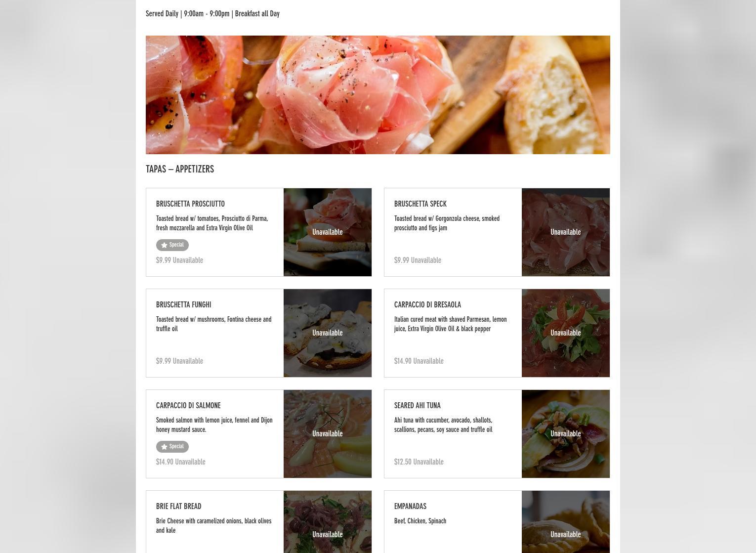View the Carpaccio di Salmone photo
This screenshot has width=756, height=553.
click(328, 434)
